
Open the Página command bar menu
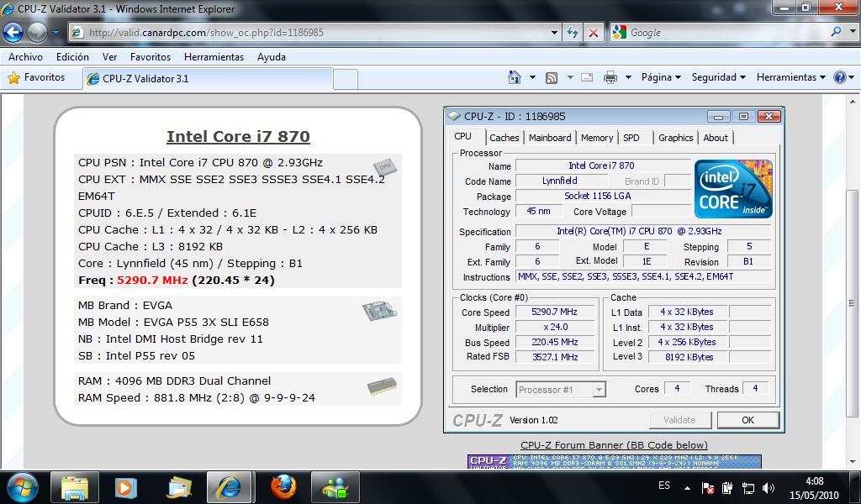pyautogui.click(x=661, y=77)
